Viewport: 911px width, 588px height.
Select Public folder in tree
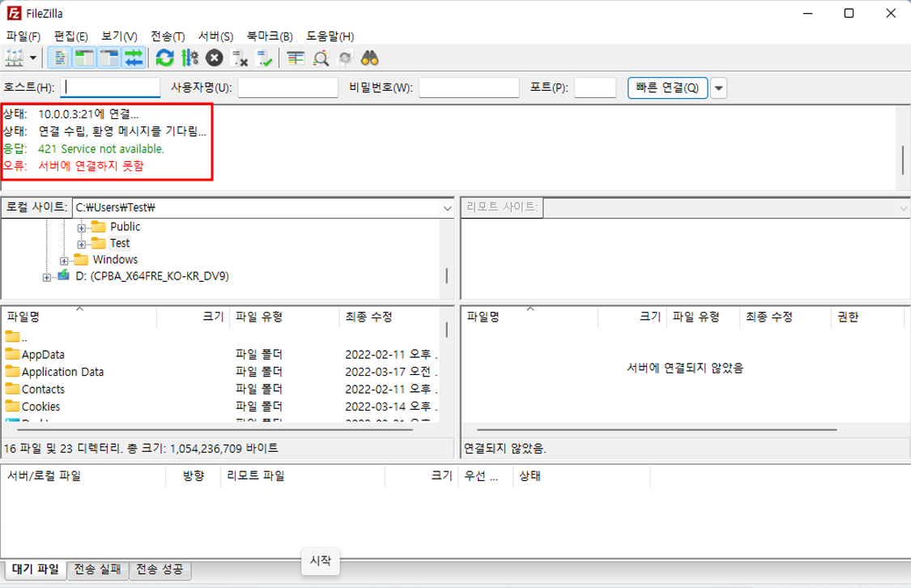point(125,227)
